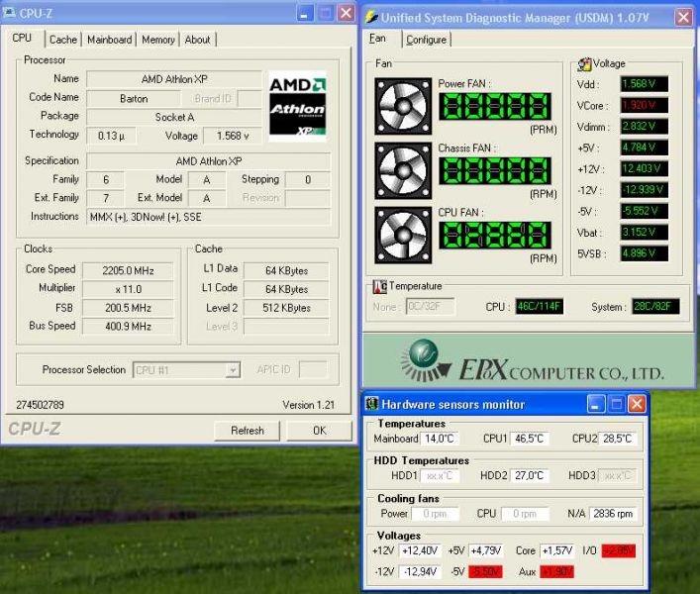Click the FSB 200.5 MHz field
Image resolution: width=700 pixels, height=594 pixels.
pos(128,308)
